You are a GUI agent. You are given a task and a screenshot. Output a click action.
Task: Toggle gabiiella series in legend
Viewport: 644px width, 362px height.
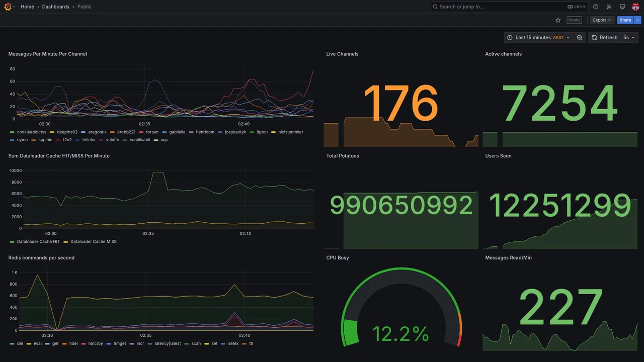pos(177,132)
